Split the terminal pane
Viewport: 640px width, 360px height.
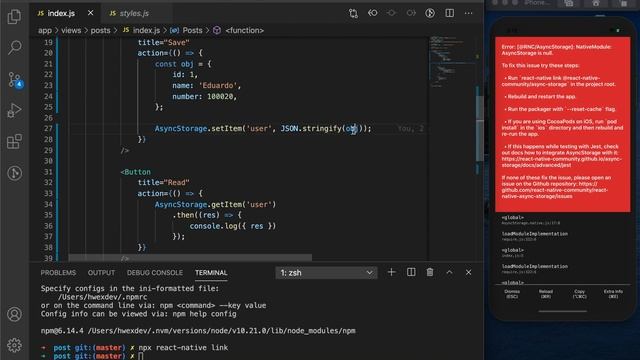[411, 272]
